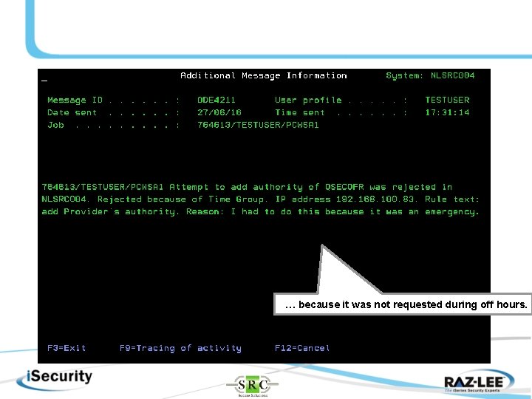The width and height of the screenshot is (532, 399).
Task: Click the User profile value TESTUSER
Action: [448, 100]
